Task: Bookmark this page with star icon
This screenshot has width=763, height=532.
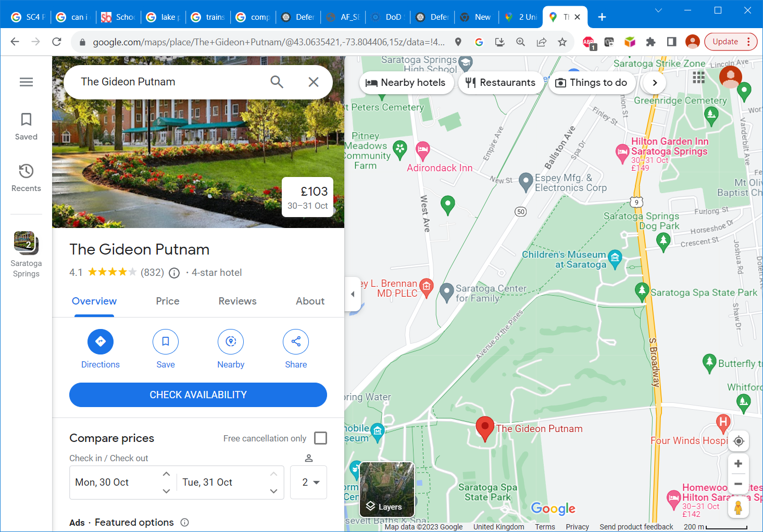Action: point(562,42)
